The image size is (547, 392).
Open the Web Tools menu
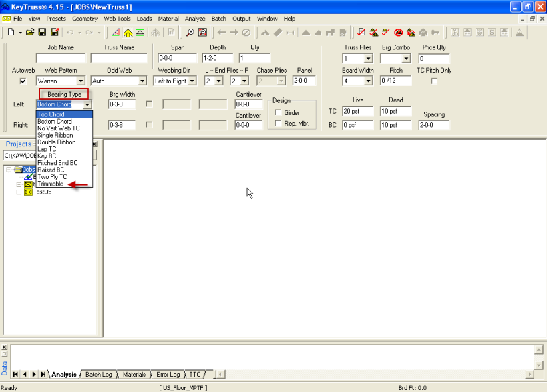click(x=117, y=19)
